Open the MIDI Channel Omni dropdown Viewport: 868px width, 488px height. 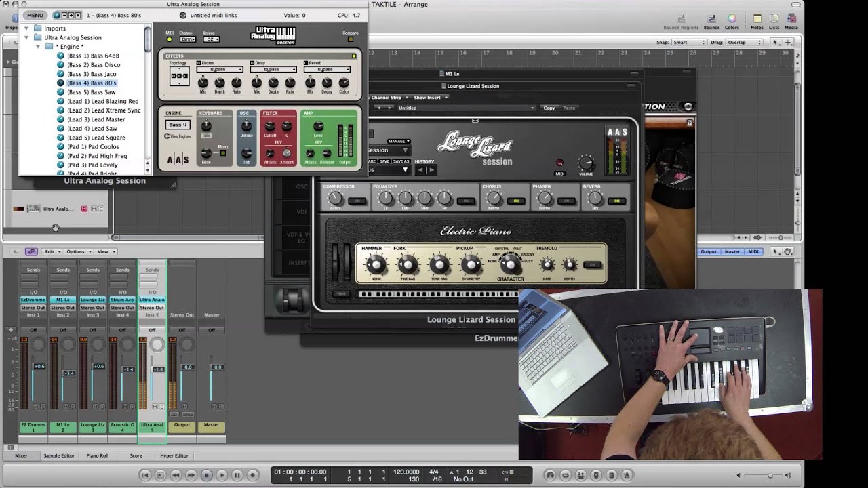pyautogui.click(x=188, y=39)
